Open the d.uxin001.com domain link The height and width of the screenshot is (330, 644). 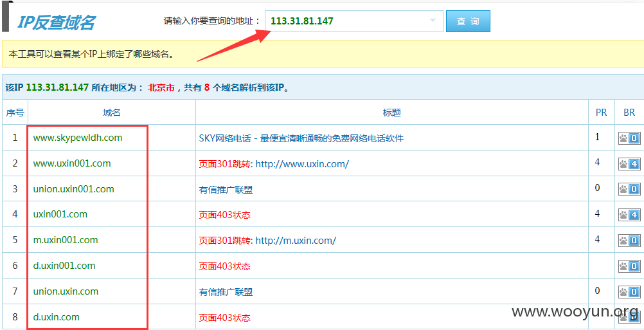[x=64, y=266]
